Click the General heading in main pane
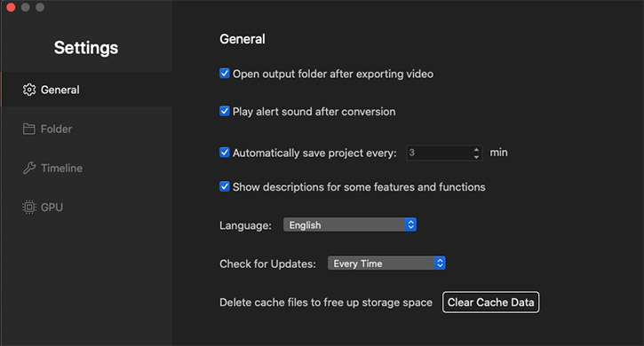This screenshot has width=644, height=346. click(x=242, y=39)
